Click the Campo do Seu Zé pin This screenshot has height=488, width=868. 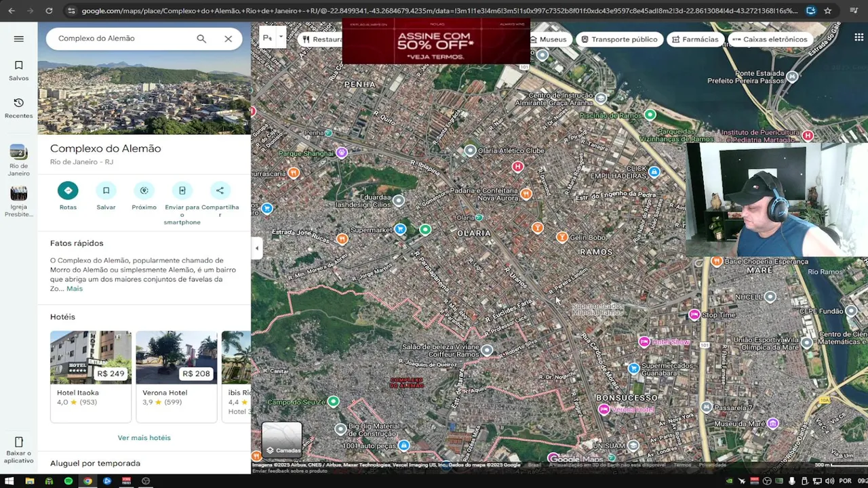(x=333, y=402)
